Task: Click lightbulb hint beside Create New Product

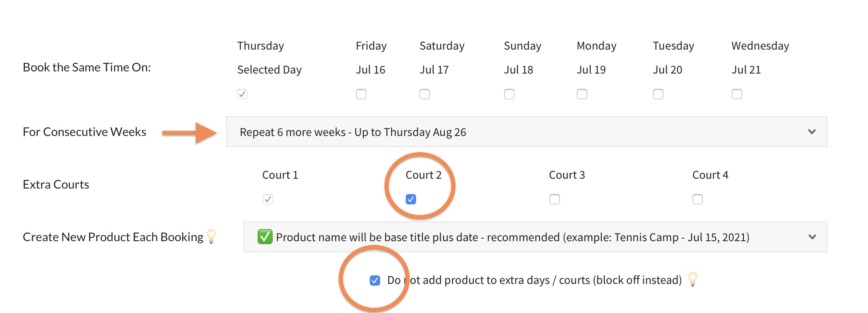Action: [x=211, y=236]
